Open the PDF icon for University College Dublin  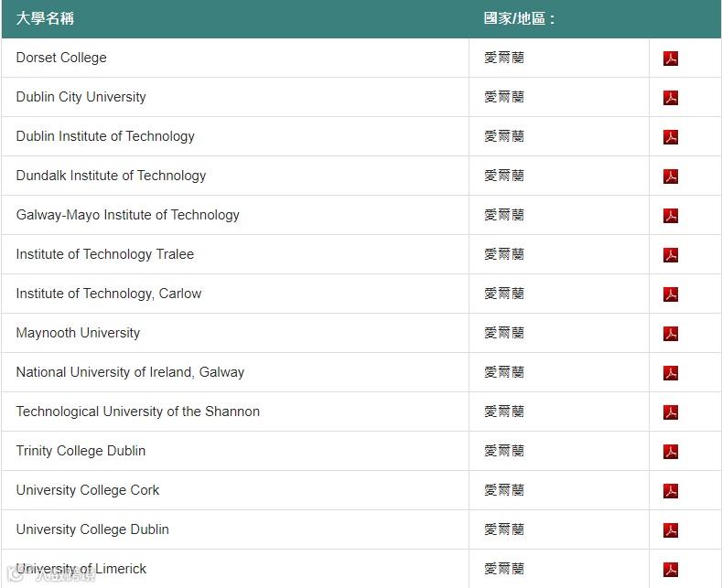[671, 530]
